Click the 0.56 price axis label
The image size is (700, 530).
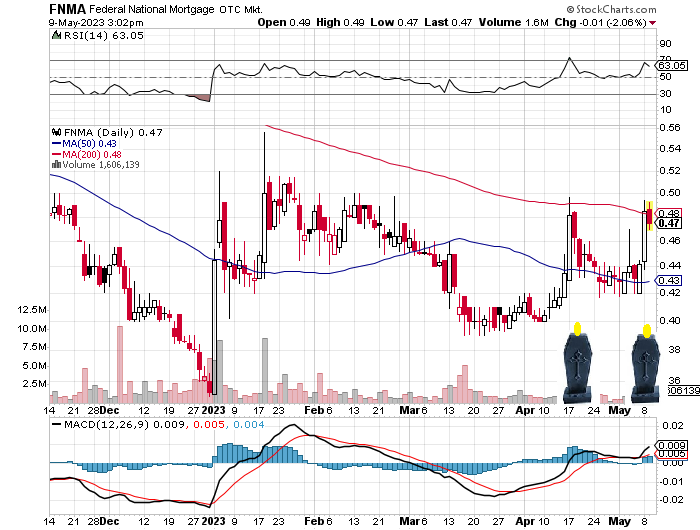coord(670,128)
